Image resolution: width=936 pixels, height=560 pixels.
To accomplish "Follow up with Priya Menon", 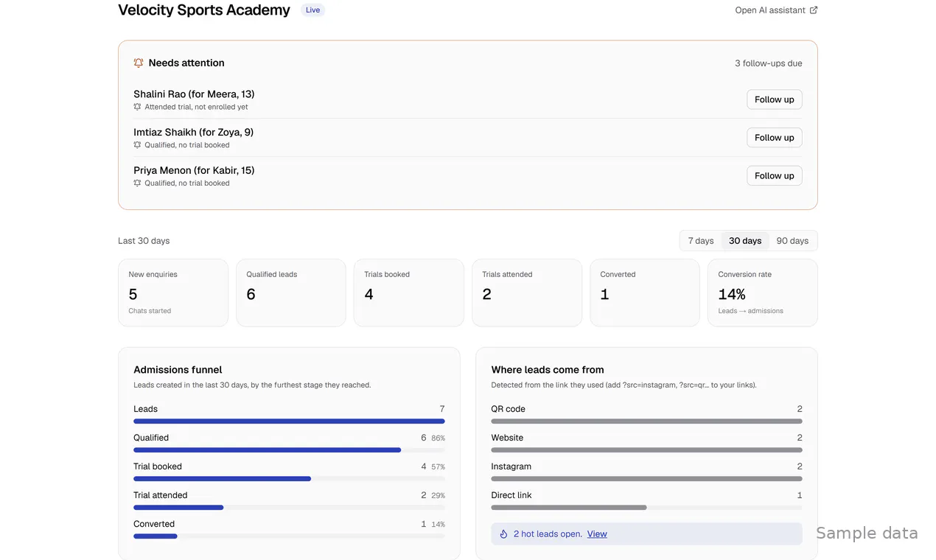I will pos(775,176).
